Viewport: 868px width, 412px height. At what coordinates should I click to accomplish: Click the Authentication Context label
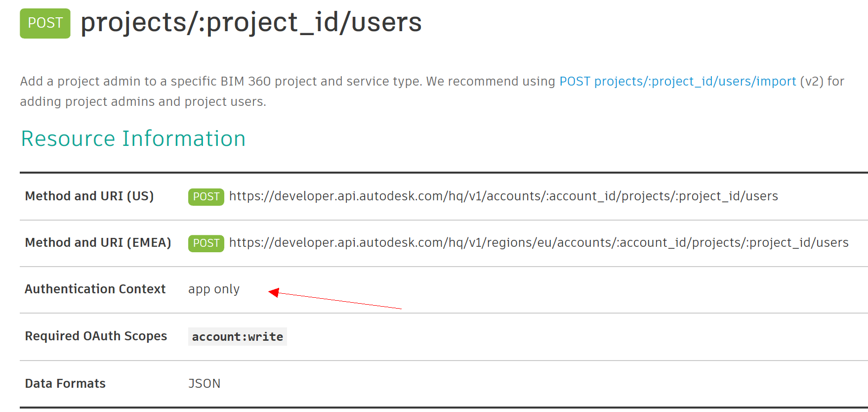click(95, 289)
